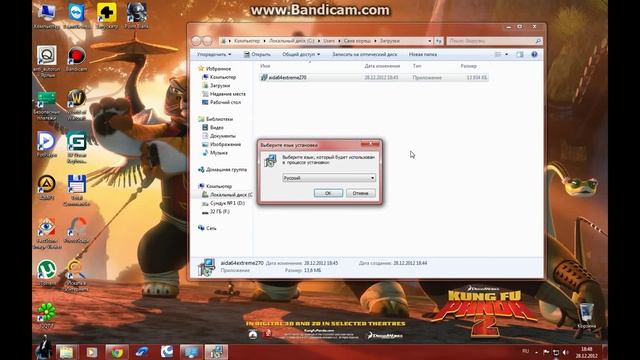The height and width of the screenshot is (360, 640).
Task: Open the AIMP desktop shortcut
Action: [46, 187]
